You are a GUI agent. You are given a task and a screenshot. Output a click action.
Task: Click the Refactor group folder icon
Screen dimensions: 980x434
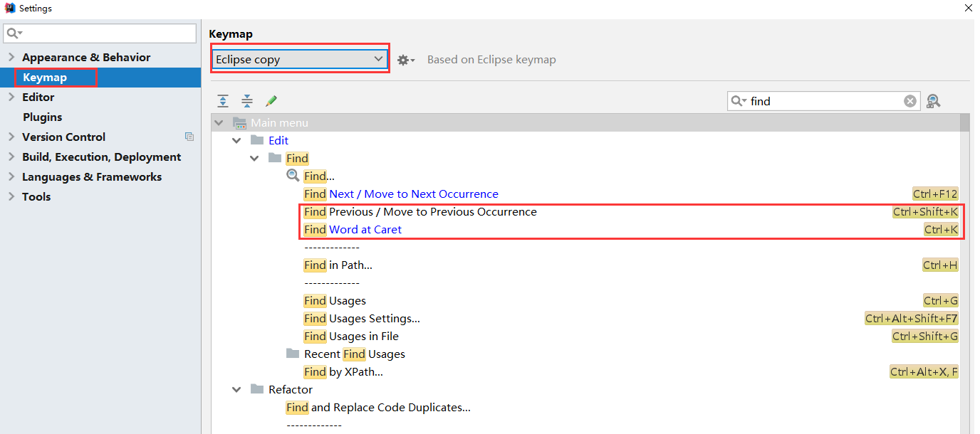tap(257, 389)
